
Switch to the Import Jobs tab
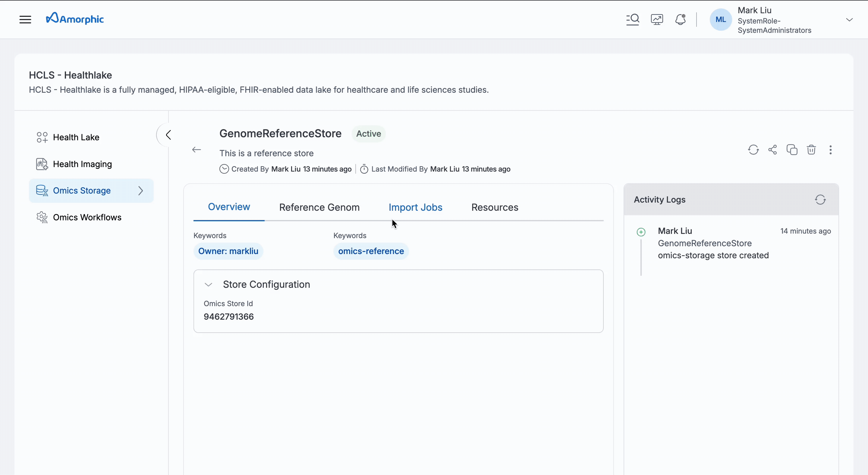coord(415,207)
